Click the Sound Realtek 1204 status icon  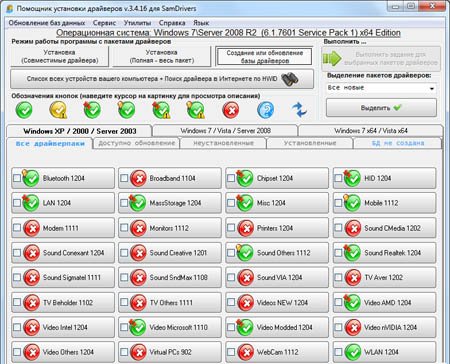click(x=352, y=253)
